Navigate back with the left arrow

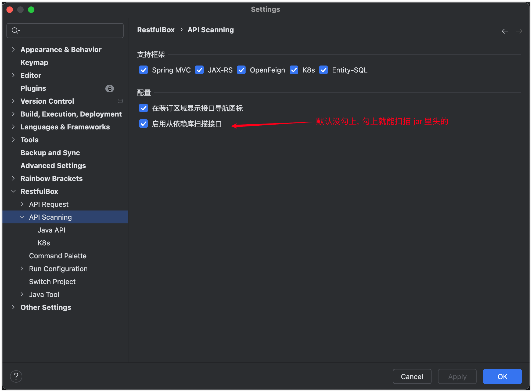click(505, 31)
